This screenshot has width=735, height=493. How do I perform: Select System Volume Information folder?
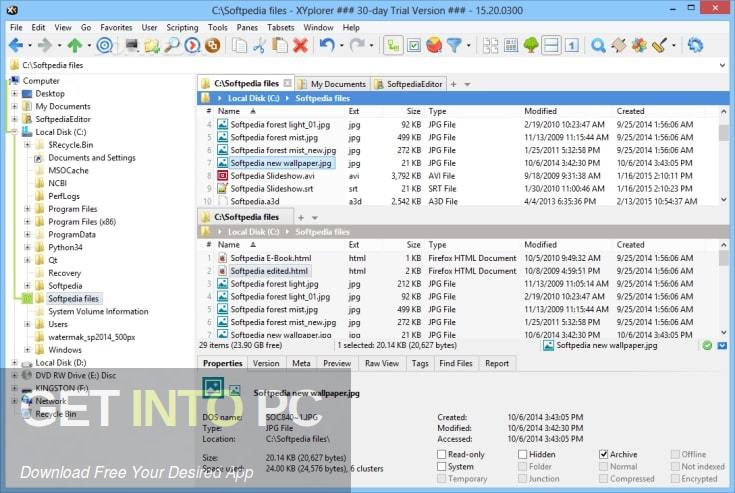coord(98,312)
